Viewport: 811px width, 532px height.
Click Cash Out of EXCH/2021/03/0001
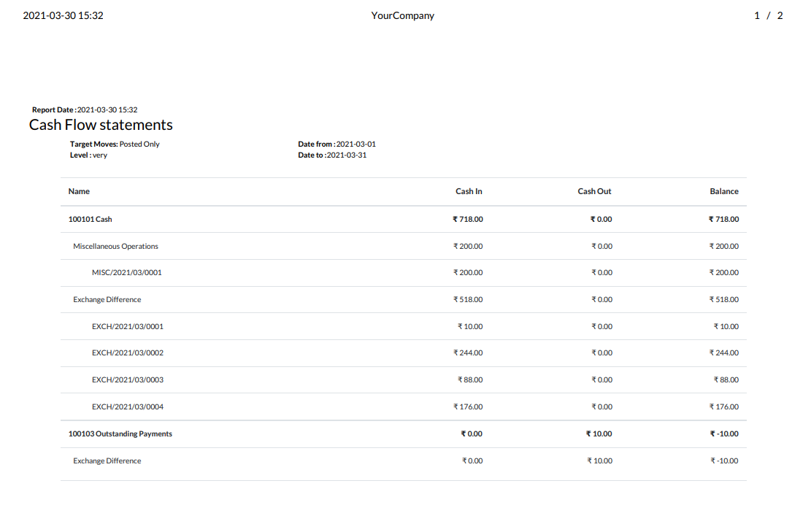pos(602,326)
